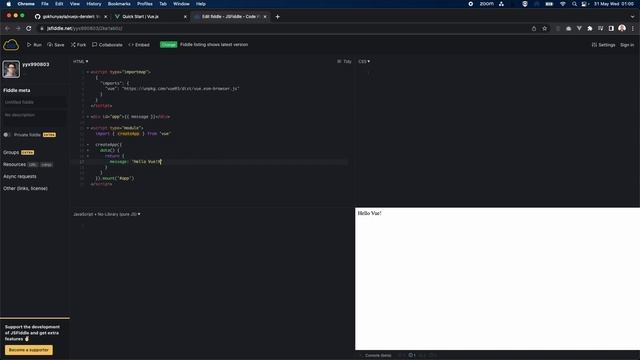Image resolution: width=640 pixels, height=360 pixels.
Task: Open the Embed option
Action: pos(139,45)
